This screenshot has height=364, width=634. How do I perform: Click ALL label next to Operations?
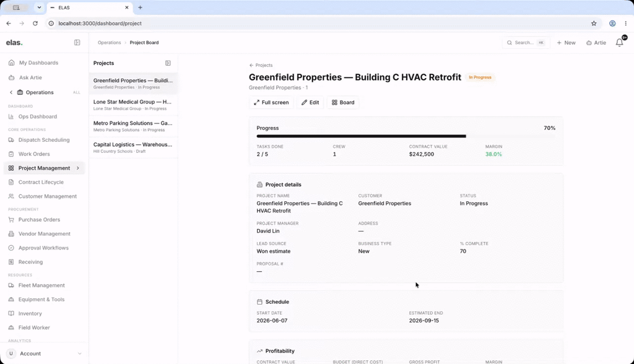(76, 92)
